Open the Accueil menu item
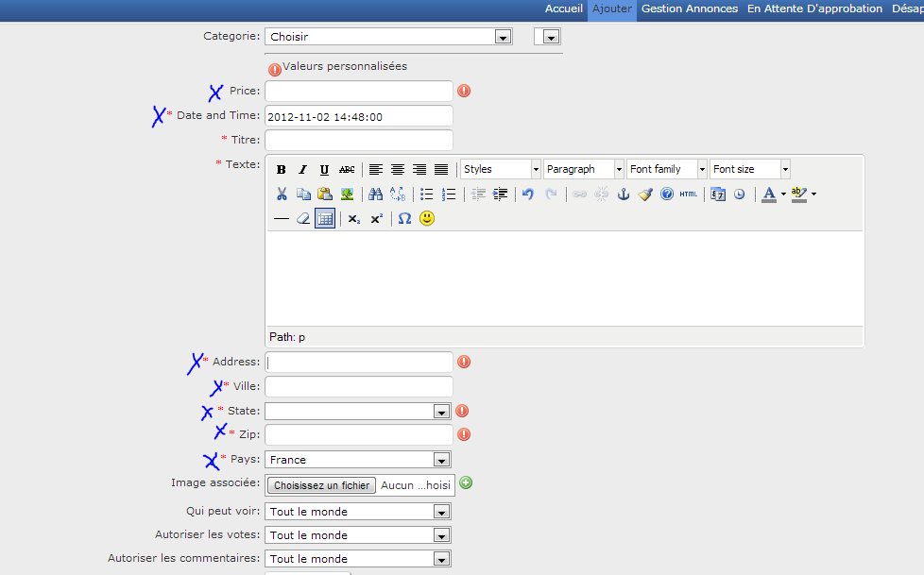924x575 pixels. click(x=564, y=8)
